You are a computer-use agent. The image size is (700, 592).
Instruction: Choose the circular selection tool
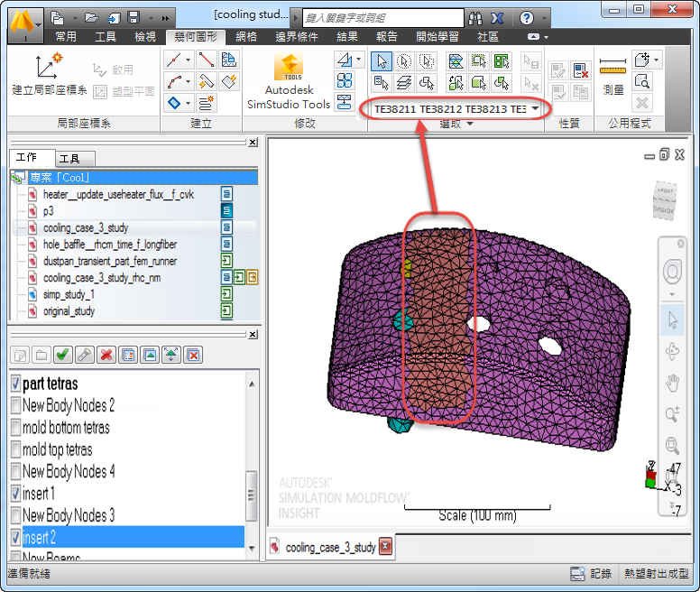tap(403, 61)
